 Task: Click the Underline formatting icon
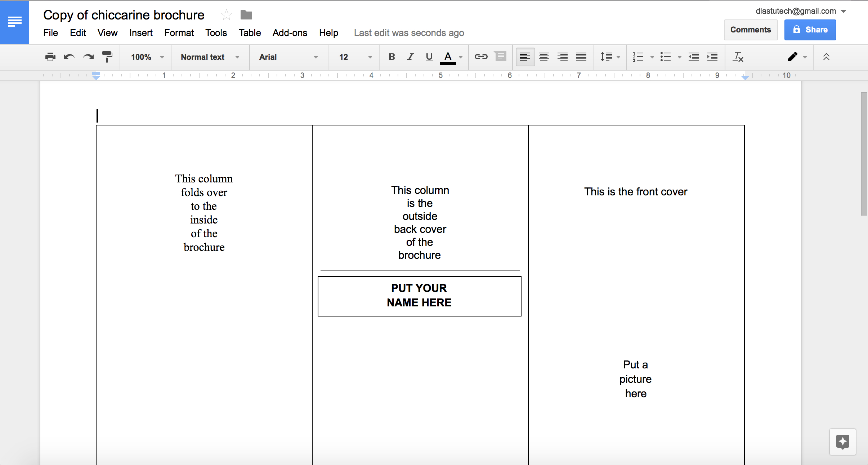[x=429, y=57]
